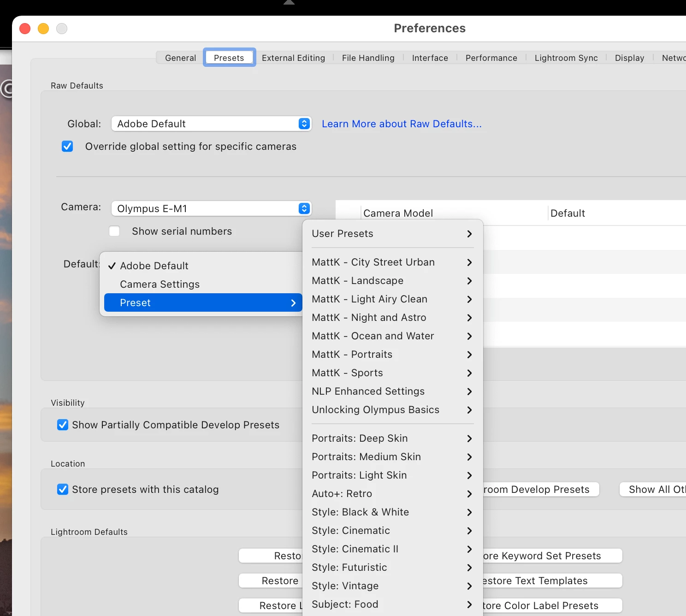Click Restore Color Label Presets button
Screen dimensions: 686x616
coord(552,605)
